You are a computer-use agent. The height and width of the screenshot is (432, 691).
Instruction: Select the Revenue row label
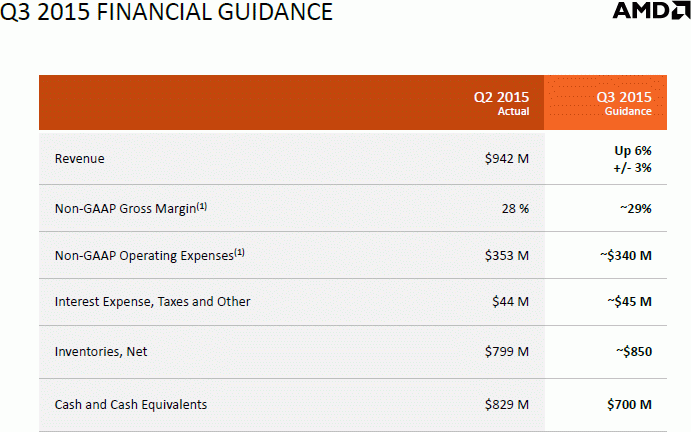click(x=80, y=159)
